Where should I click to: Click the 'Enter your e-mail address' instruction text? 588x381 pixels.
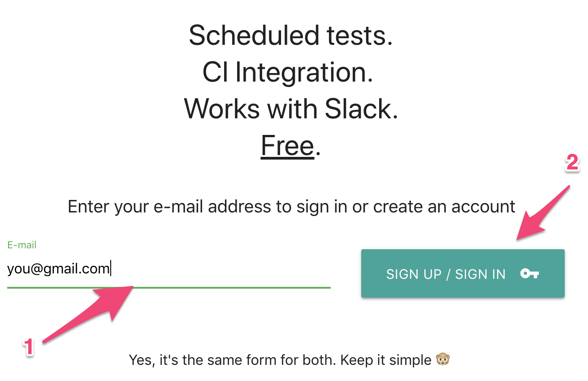(291, 207)
